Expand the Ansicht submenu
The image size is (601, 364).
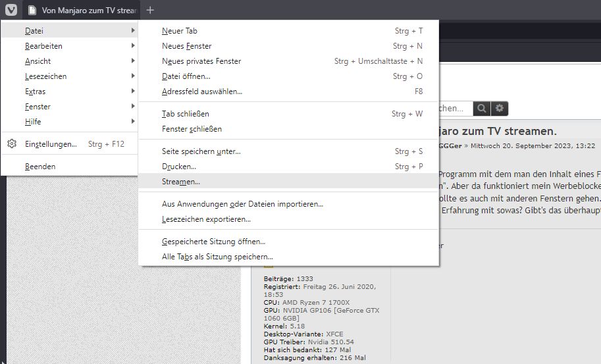[x=38, y=61]
